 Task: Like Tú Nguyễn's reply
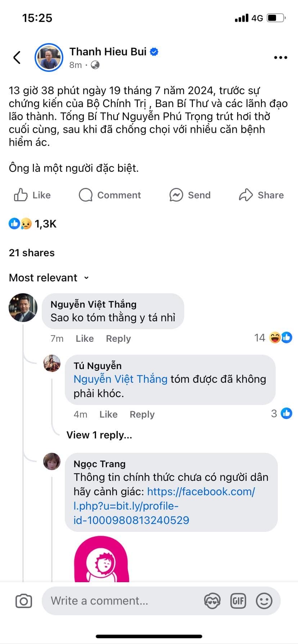coord(108,414)
